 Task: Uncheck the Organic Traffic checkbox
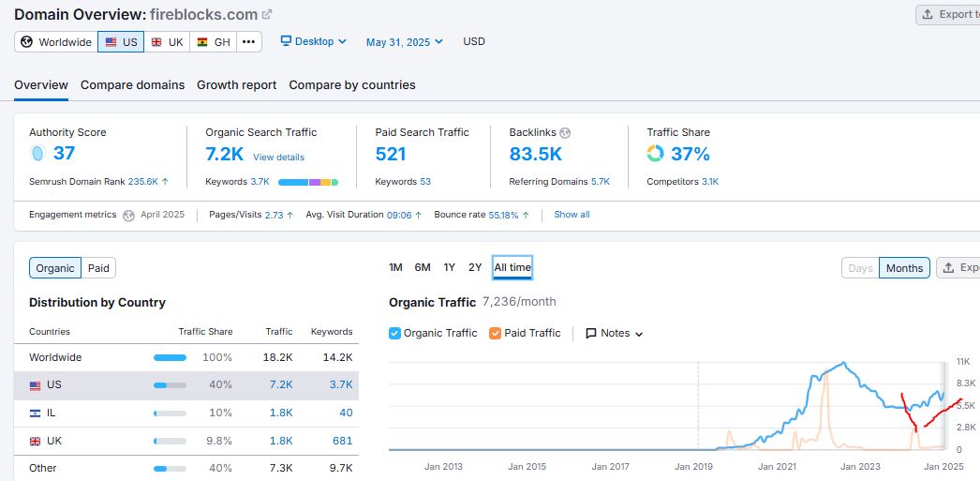[394, 333]
